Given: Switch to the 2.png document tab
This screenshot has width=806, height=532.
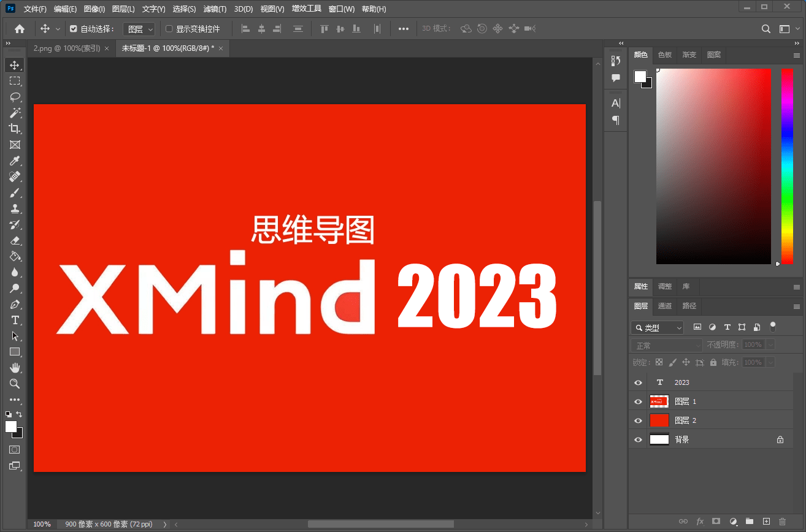Looking at the screenshot, I should click(66, 48).
